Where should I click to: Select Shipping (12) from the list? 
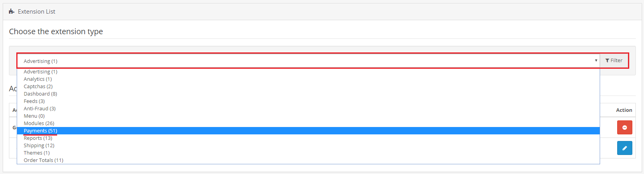(39, 146)
